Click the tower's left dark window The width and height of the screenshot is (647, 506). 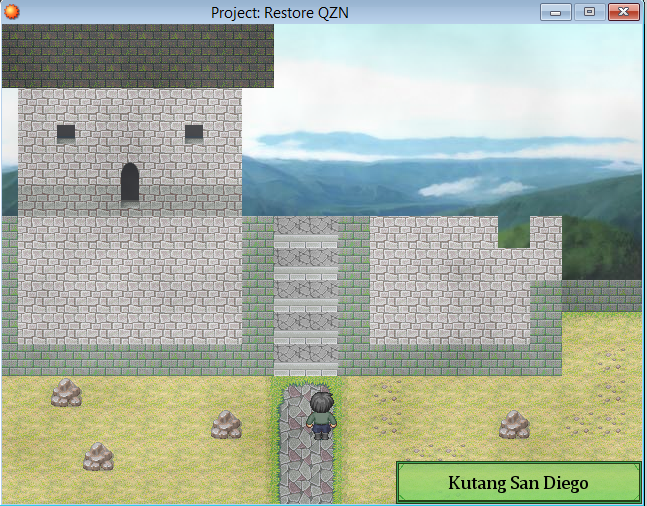click(66, 132)
